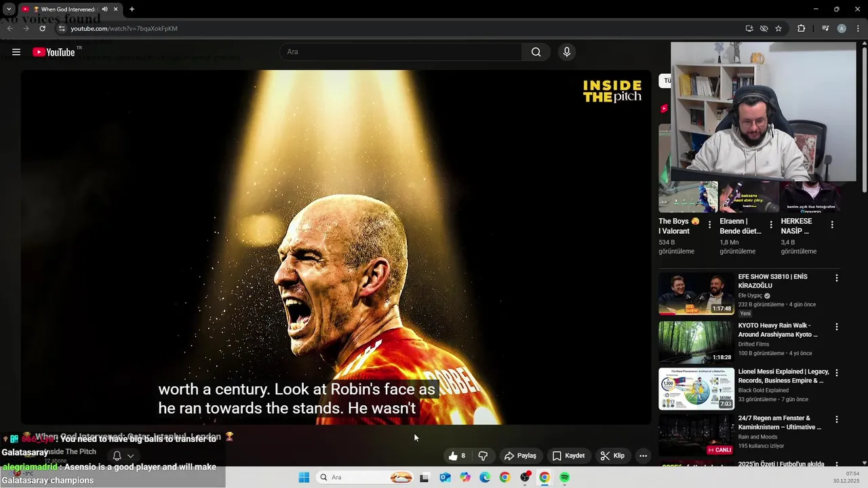Open options menu for HERKESE NASİP short

click(832, 224)
